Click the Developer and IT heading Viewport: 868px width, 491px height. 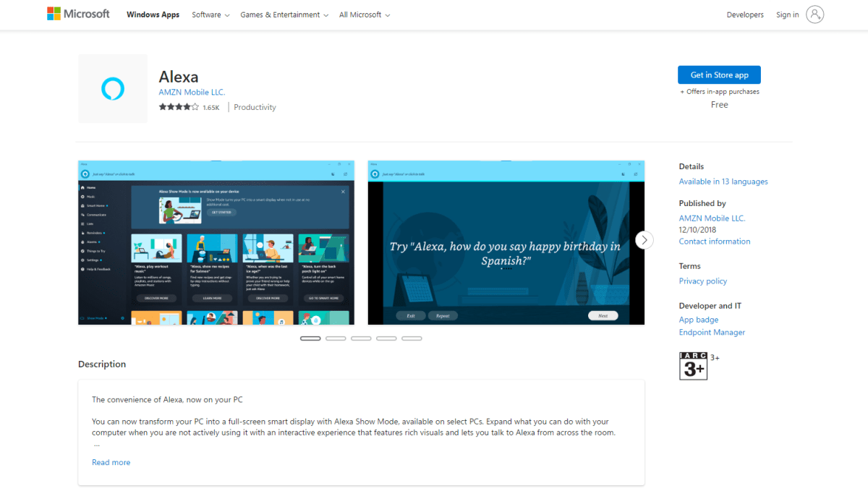pyautogui.click(x=710, y=306)
